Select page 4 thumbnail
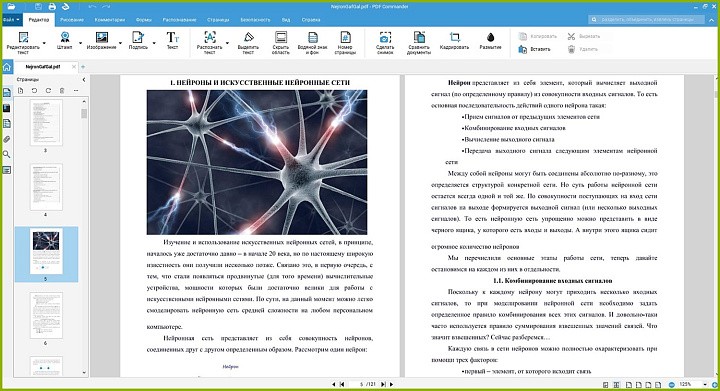720x391 pixels. point(46,187)
